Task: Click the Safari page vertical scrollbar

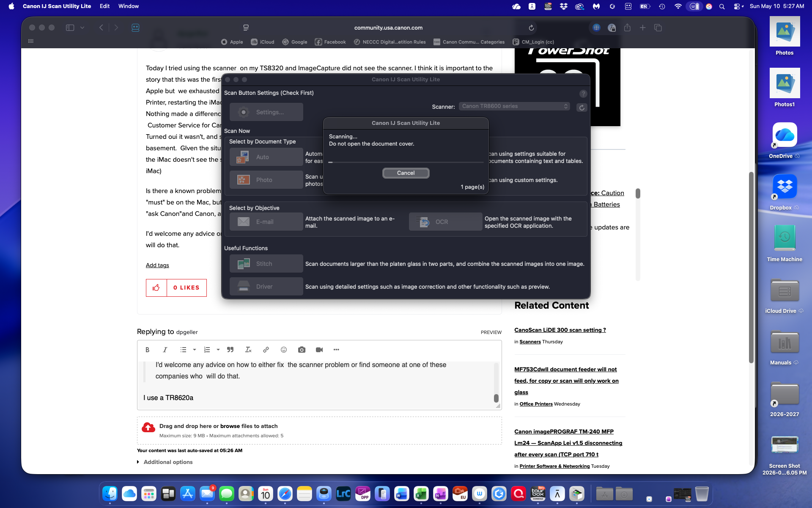Action: tap(751, 267)
